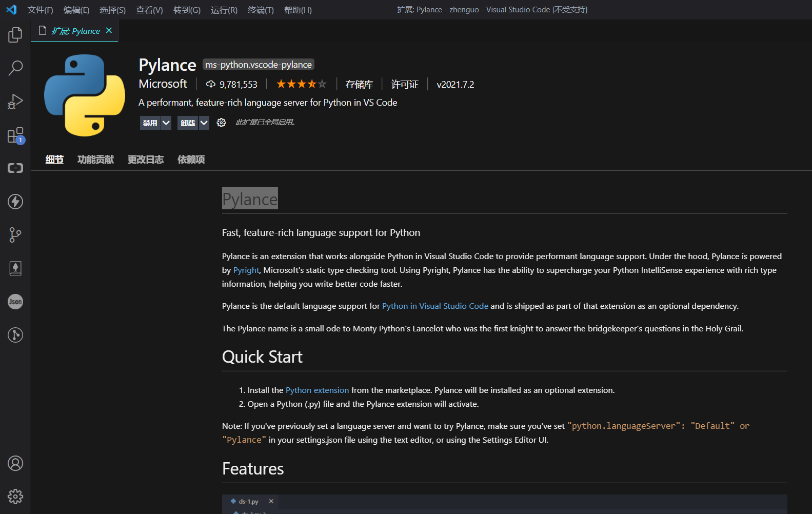This screenshot has width=812, height=514.
Task: Open the 帮助(H) menu
Action: click(x=298, y=10)
